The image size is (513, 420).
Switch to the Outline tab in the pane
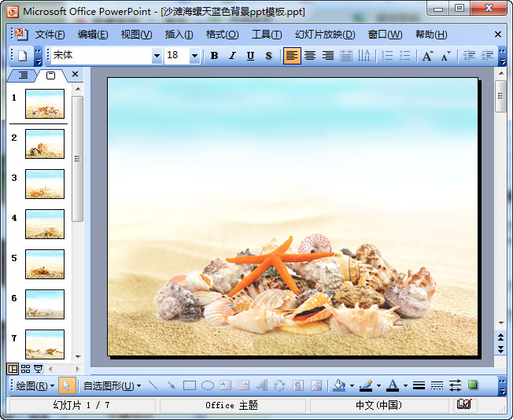(x=23, y=76)
